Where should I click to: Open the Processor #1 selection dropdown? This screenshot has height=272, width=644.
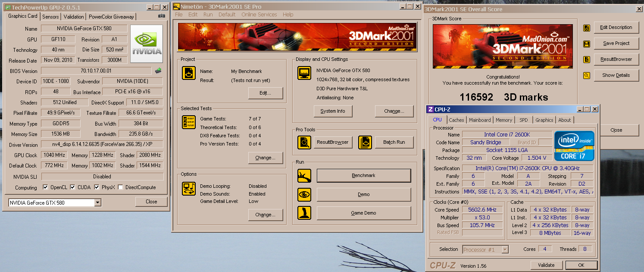click(505, 250)
